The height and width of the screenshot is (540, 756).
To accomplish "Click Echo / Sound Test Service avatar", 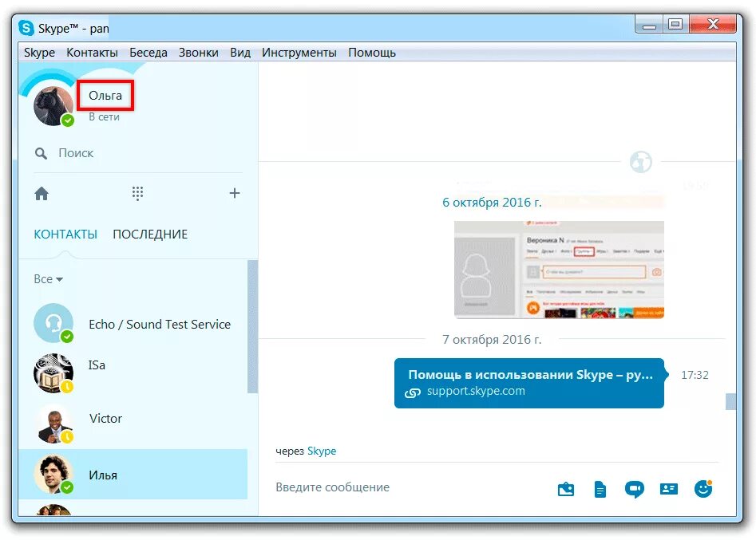I will [53, 323].
